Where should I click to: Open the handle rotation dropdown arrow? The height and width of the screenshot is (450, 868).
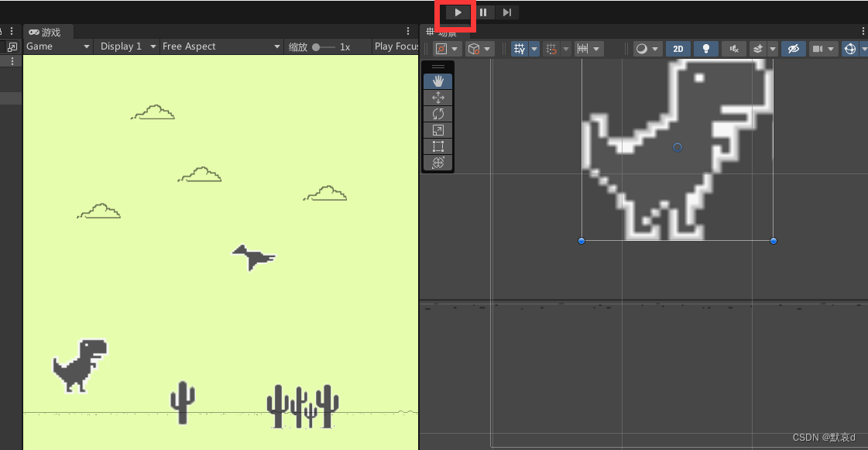tap(486, 49)
